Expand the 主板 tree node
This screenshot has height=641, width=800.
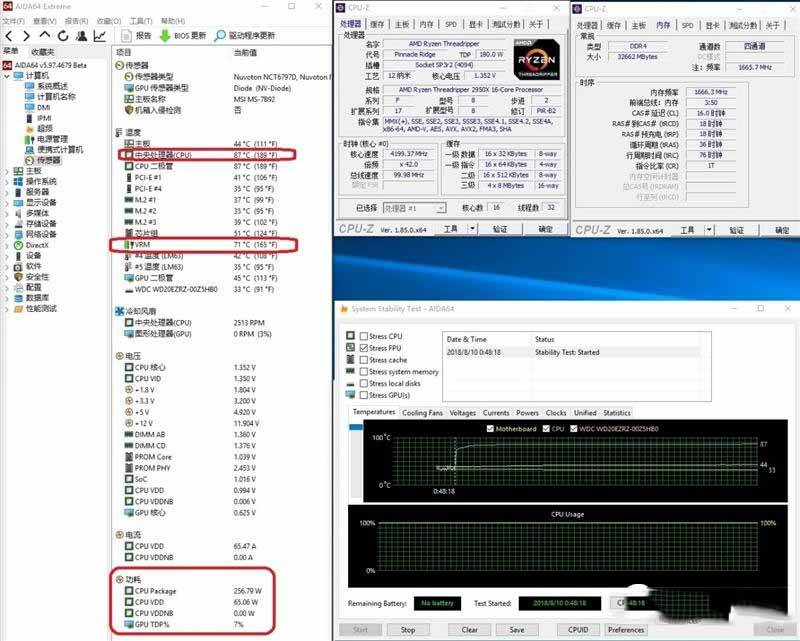coord(8,171)
